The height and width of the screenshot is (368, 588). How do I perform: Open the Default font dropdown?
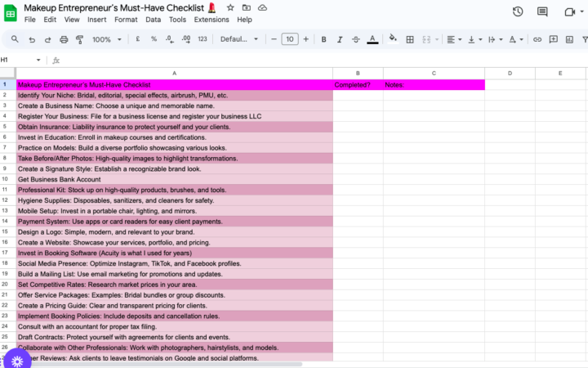238,39
